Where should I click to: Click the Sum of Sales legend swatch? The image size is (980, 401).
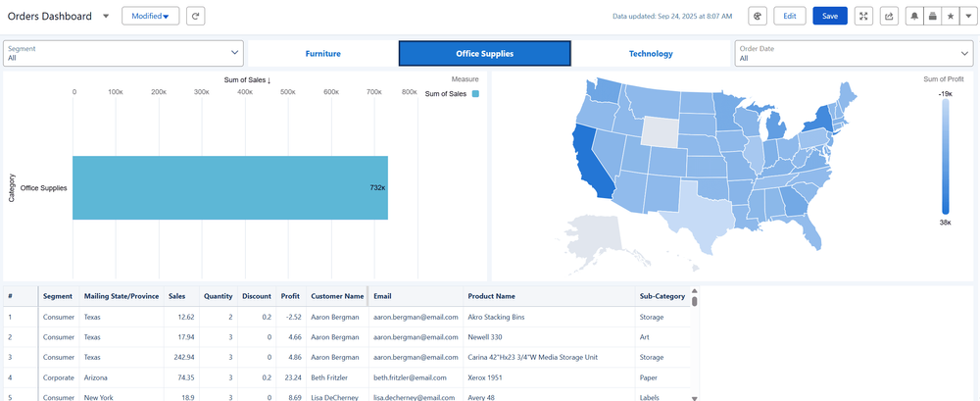[475, 94]
